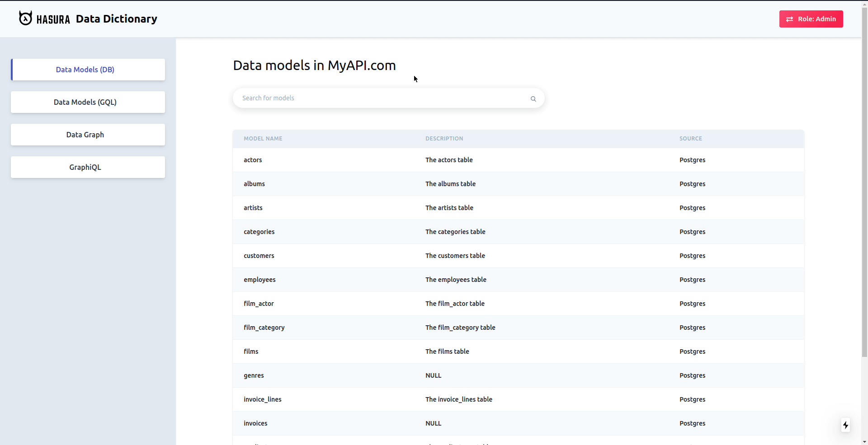Open the artists model row
The image size is (868, 445).
(x=518, y=208)
